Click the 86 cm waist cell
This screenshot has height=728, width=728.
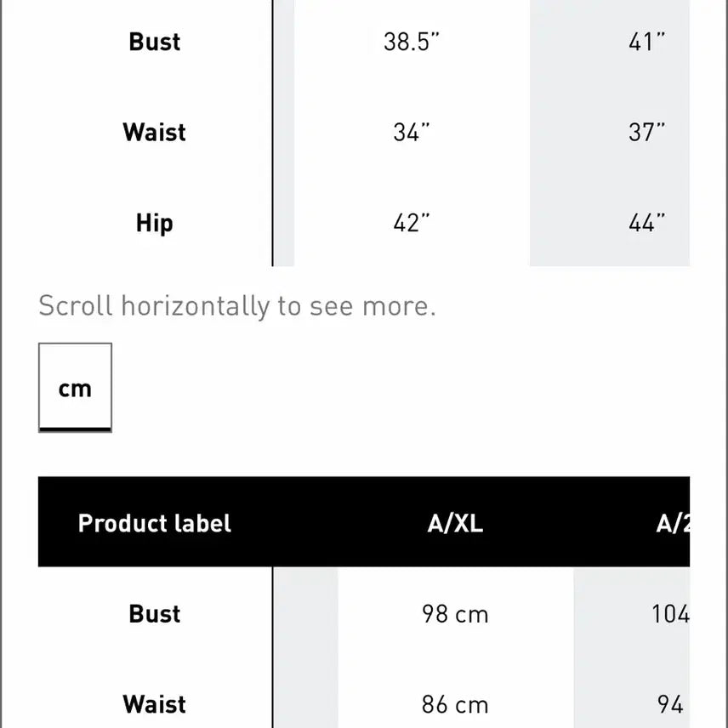coord(455,705)
